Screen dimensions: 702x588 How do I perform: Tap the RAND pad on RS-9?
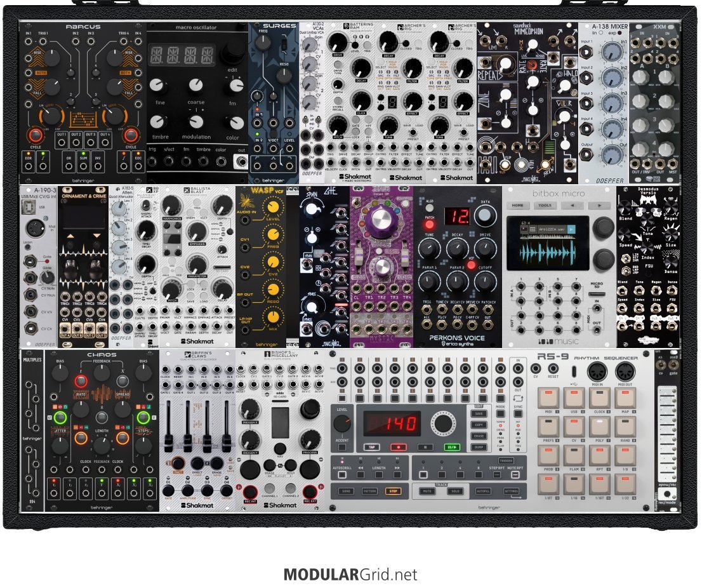[x=625, y=427]
